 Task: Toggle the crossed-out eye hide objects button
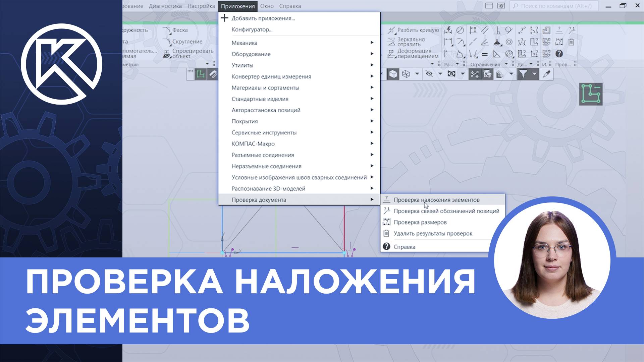click(429, 74)
